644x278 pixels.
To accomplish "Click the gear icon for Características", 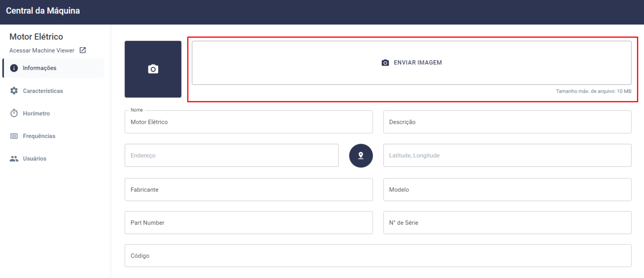I will click(14, 91).
